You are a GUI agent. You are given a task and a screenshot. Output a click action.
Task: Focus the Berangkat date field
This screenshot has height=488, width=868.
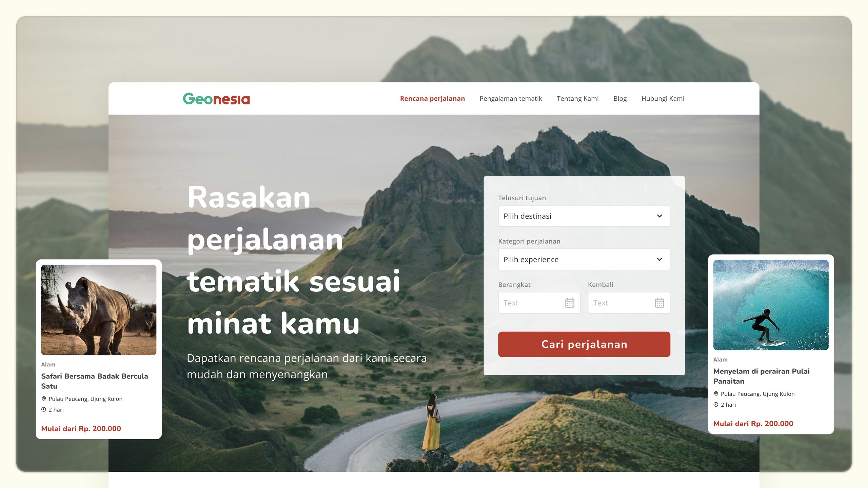[x=539, y=303]
